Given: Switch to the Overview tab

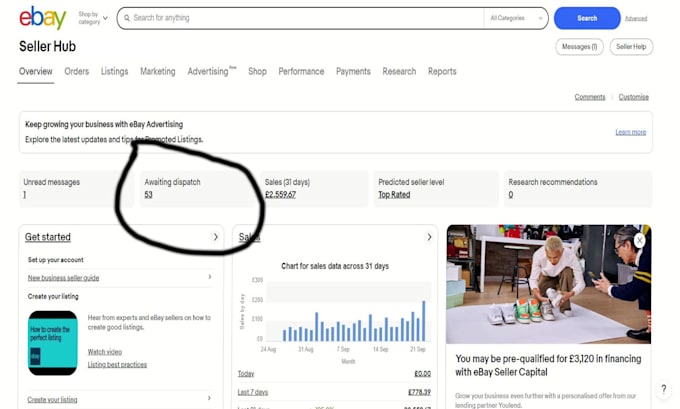Looking at the screenshot, I should pyautogui.click(x=36, y=71).
